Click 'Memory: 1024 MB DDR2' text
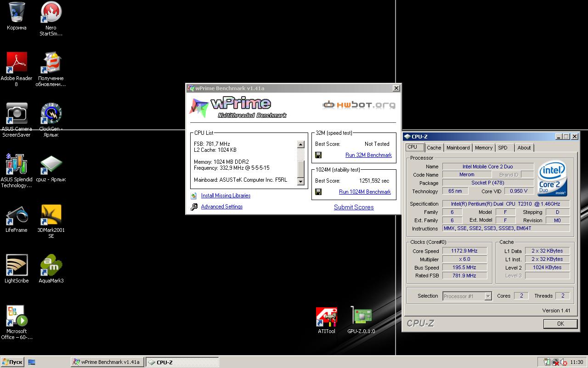This screenshot has height=368, width=588. (221, 162)
